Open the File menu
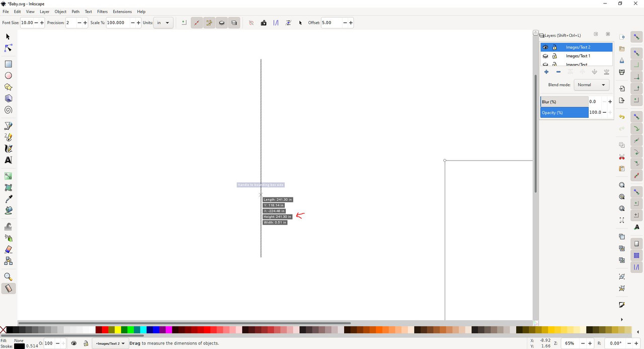Viewport: 644px width, 349px height. click(6, 12)
